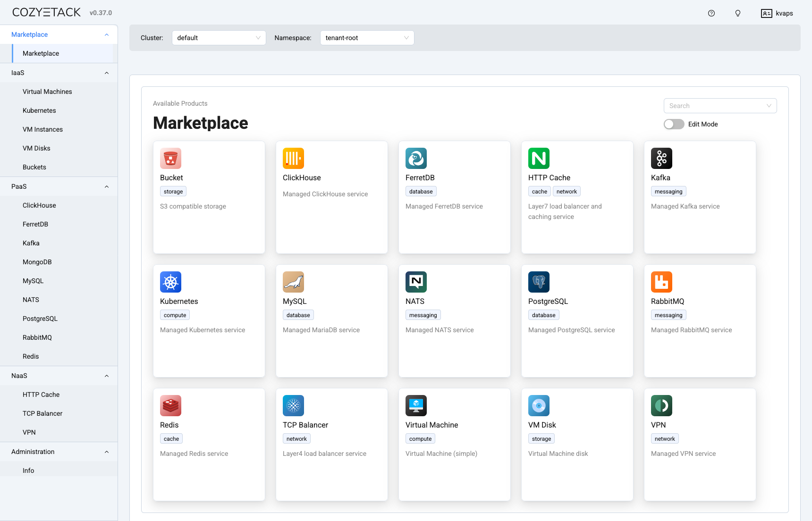Image resolution: width=812 pixels, height=521 pixels.
Task: Open the Cluster dropdown
Action: 219,38
